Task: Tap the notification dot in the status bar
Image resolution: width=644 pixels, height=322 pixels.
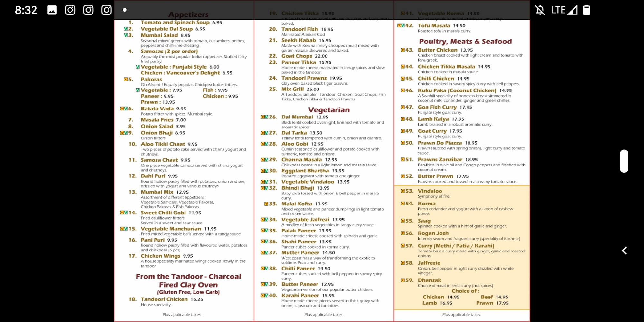Action: tap(125, 10)
